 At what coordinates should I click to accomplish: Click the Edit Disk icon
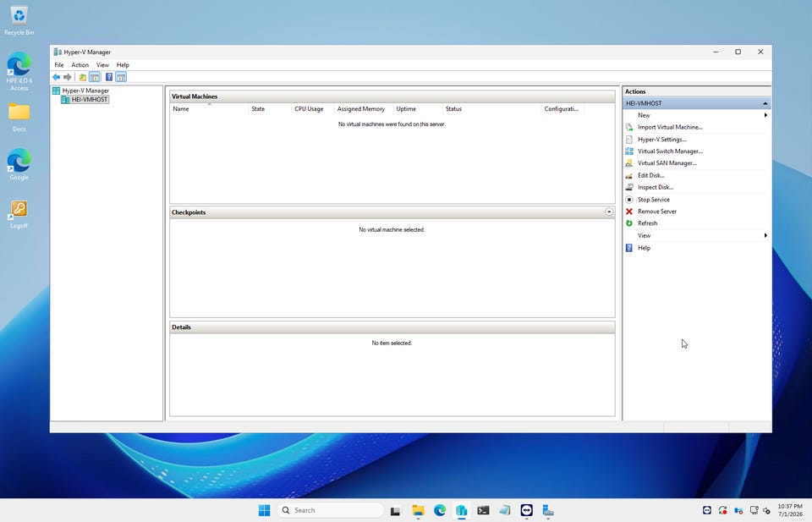click(629, 176)
